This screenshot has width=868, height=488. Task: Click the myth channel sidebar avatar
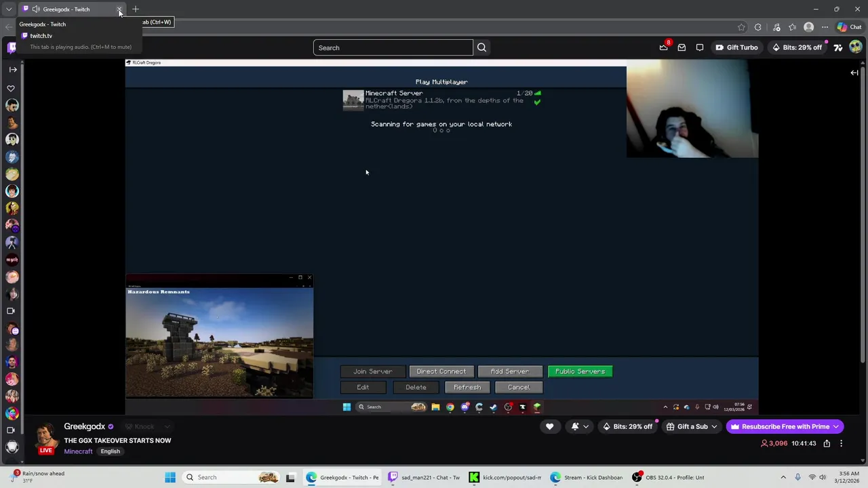12,260
